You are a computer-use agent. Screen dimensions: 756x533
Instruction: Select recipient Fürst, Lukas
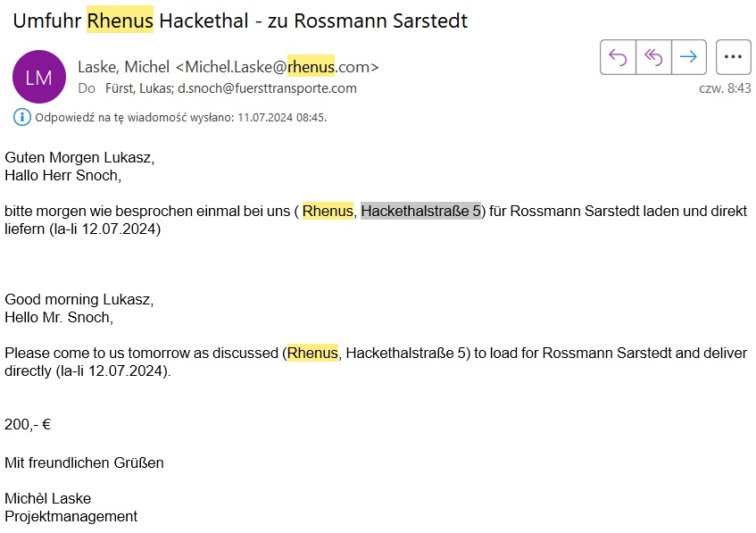coord(139,88)
